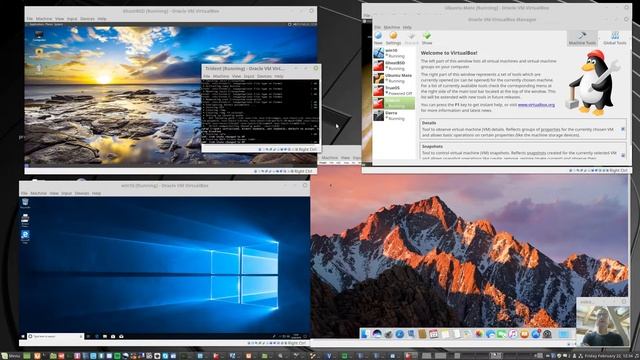Open Safari in the macOS dock
The image size is (640, 360).
pos(400,334)
